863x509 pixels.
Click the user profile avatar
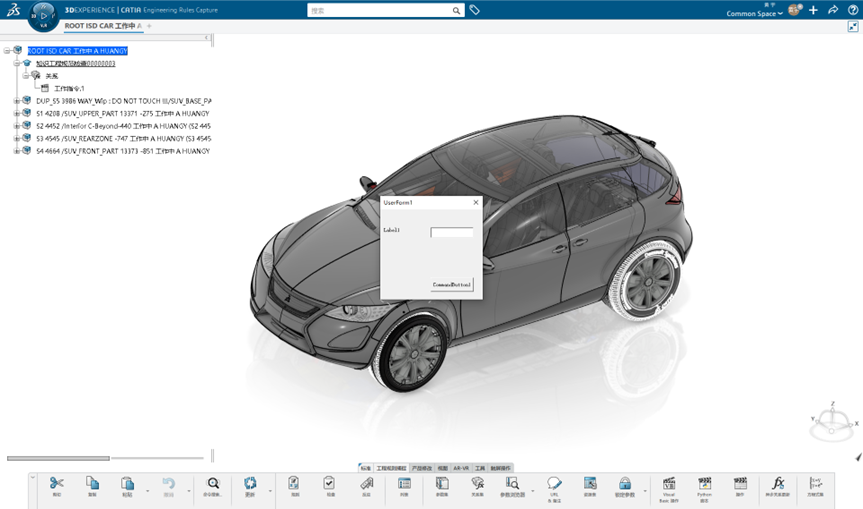point(794,9)
